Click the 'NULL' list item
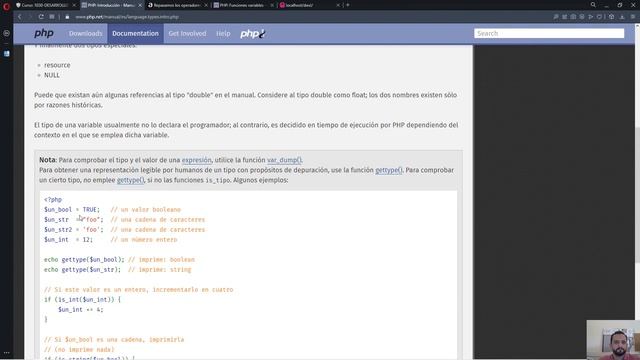The width and height of the screenshot is (640, 360). coord(52,75)
